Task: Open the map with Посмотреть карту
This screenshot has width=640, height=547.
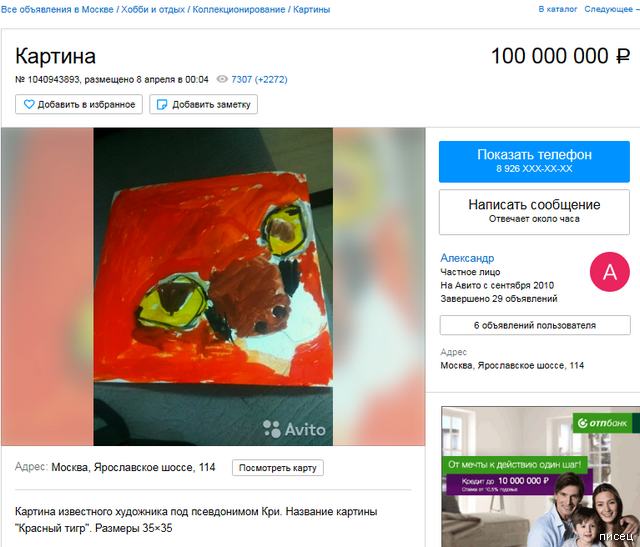Action: click(278, 468)
